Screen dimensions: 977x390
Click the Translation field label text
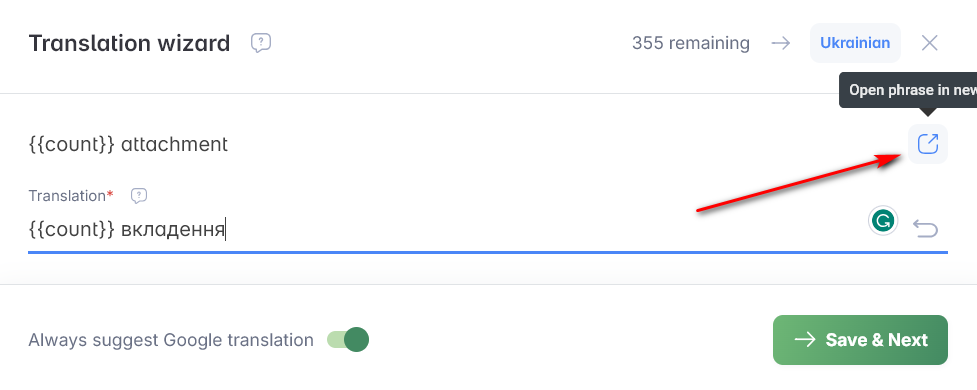(67, 196)
